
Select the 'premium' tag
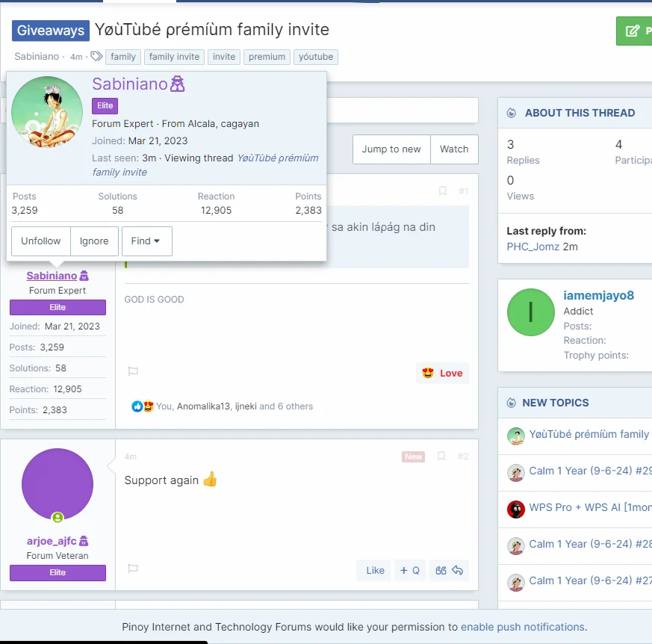point(267,57)
